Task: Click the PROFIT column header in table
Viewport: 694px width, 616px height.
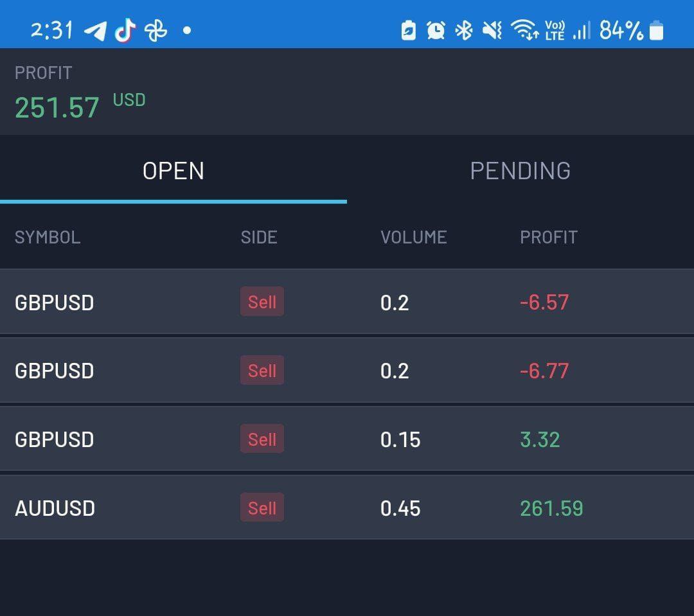Action: [x=548, y=237]
